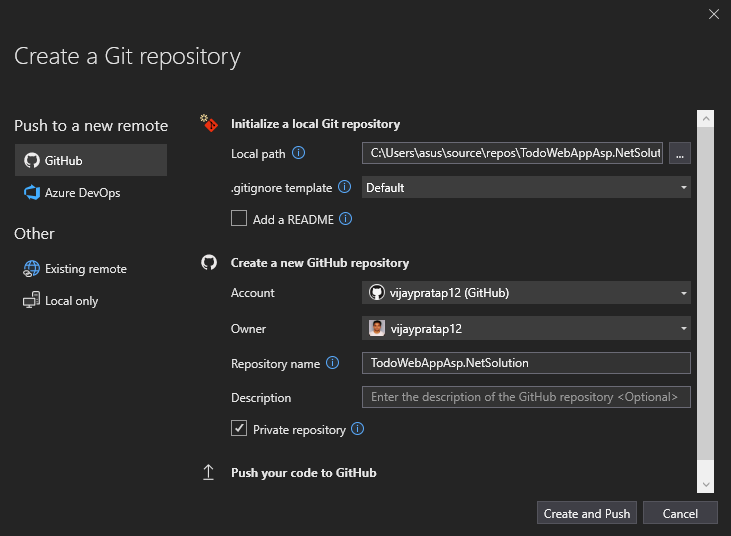Click the git icon beside Initialize a local Git repository

[x=209, y=124]
